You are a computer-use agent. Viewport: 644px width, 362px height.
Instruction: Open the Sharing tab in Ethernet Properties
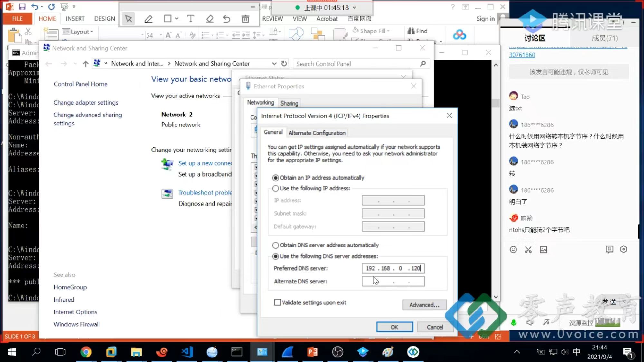point(289,103)
